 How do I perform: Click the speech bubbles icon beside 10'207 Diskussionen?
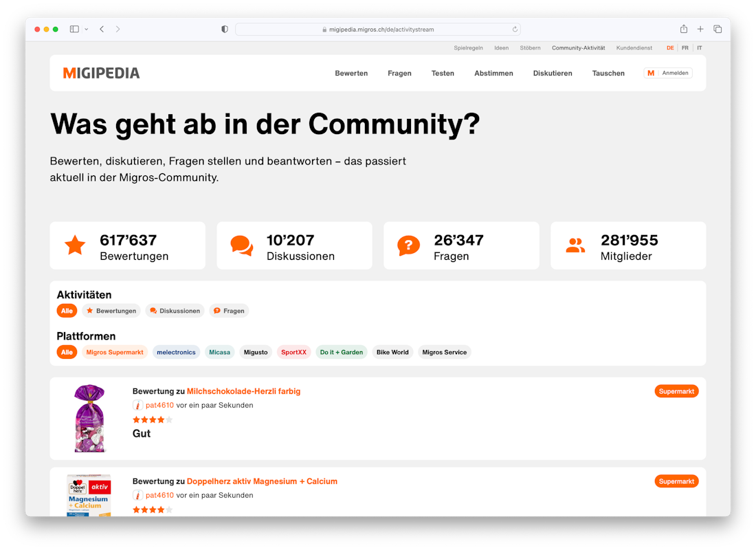coord(242,245)
